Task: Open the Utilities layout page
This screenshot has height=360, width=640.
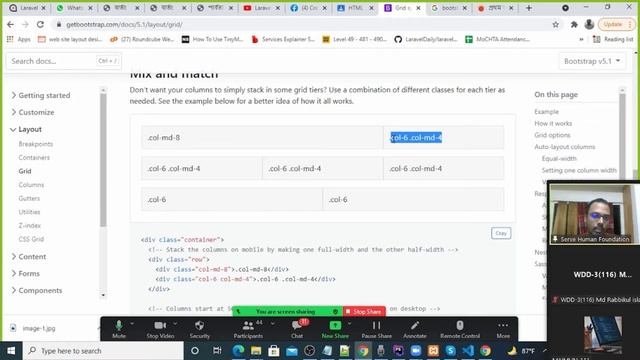Action: coord(29,212)
